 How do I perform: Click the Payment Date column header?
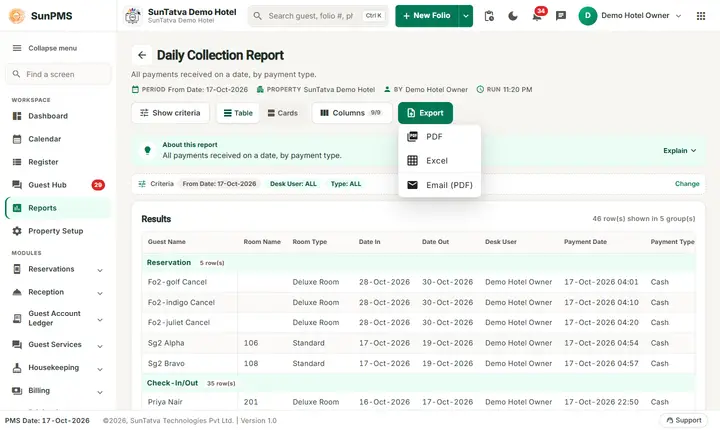click(x=585, y=242)
